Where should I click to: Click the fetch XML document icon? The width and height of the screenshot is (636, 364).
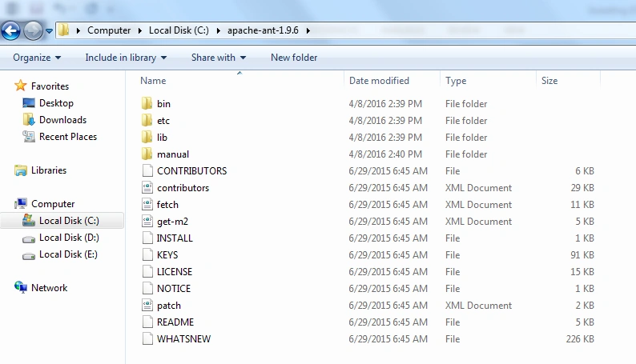147,205
